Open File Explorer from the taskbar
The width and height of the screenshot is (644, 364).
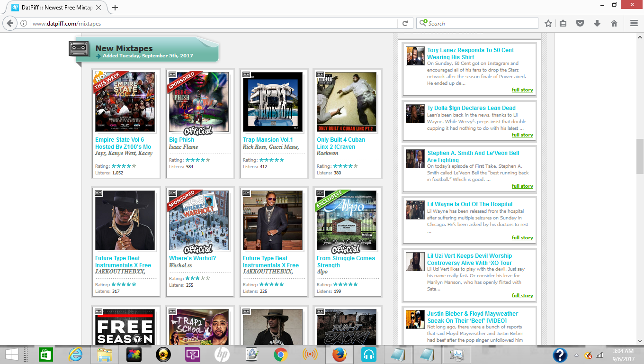[x=104, y=355]
